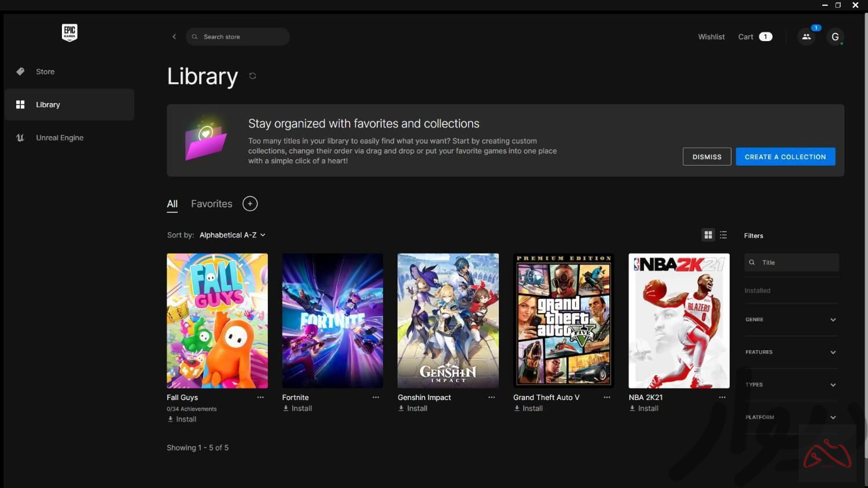Open NBA 2K21's three-dot options menu

point(722,397)
